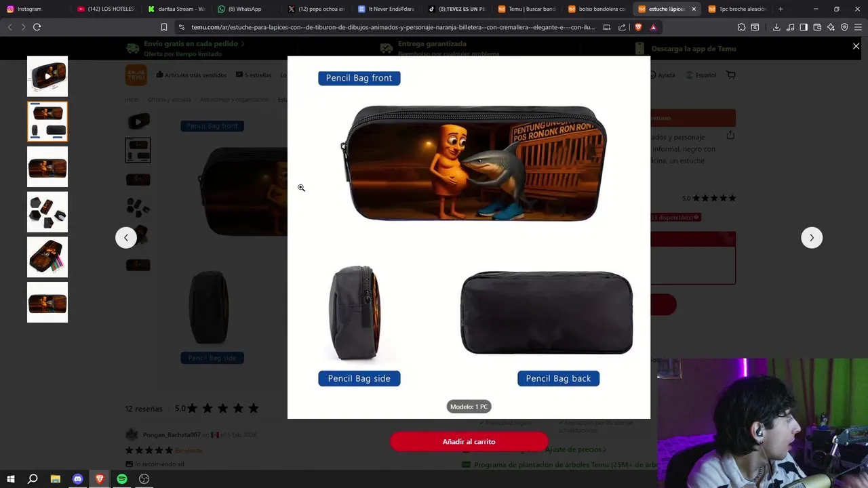
Task: Select the thumbnail with scattered pencil cases
Action: click(x=47, y=212)
